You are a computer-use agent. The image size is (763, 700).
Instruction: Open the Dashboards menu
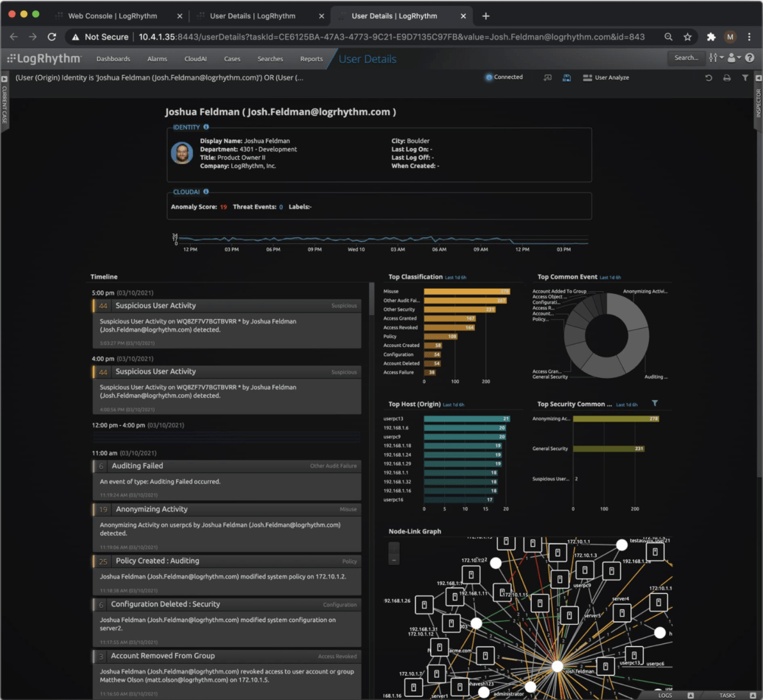pyautogui.click(x=113, y=57)
